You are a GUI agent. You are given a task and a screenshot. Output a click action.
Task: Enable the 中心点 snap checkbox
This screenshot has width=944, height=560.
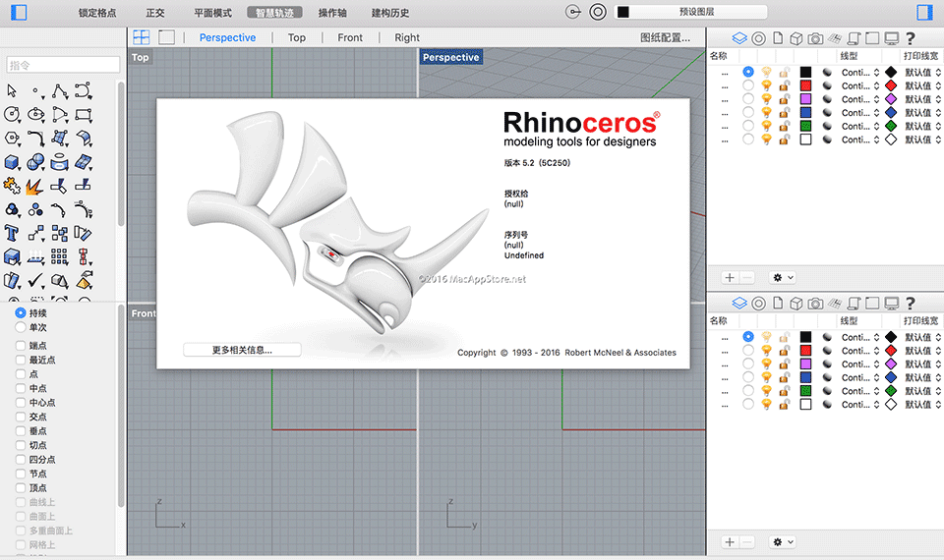tap(21, 403)
